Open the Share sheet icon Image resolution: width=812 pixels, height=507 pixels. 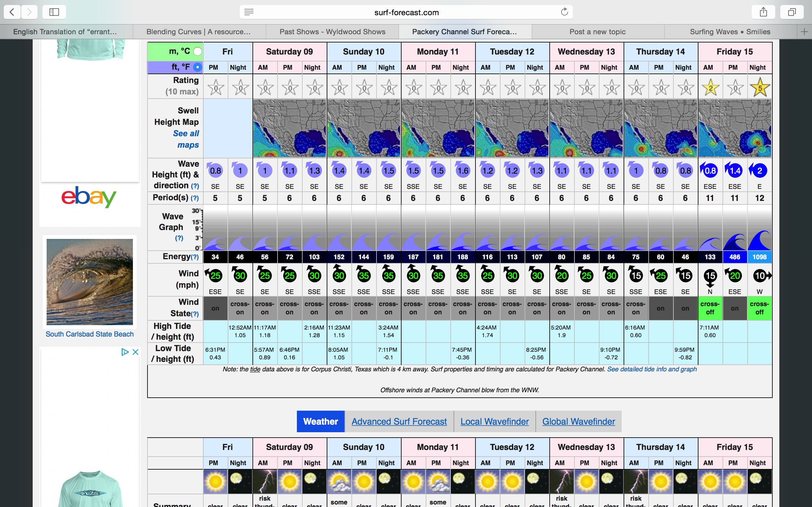pyautogui.click(x=763, y=12)
